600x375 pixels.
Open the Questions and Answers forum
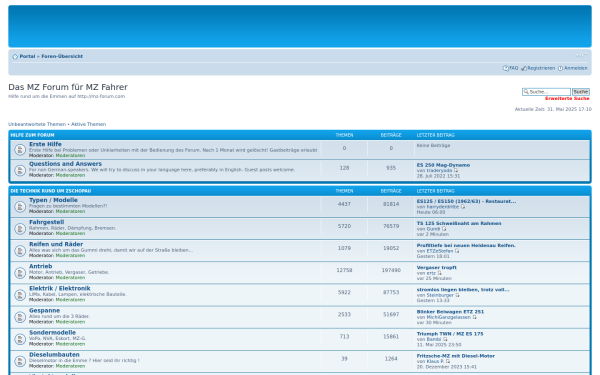tap(65, 164)
